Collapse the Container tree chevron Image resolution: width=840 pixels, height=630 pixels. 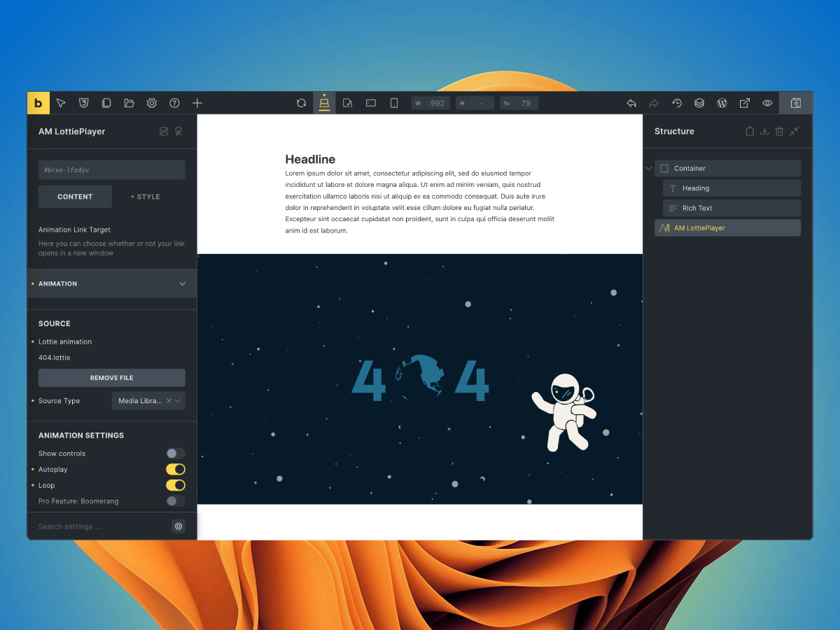(x=648, y=168)
